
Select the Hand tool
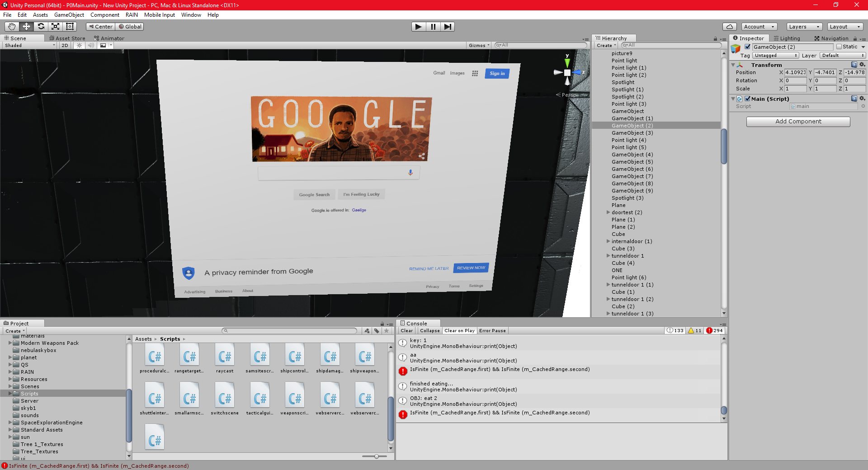(12, 27)
